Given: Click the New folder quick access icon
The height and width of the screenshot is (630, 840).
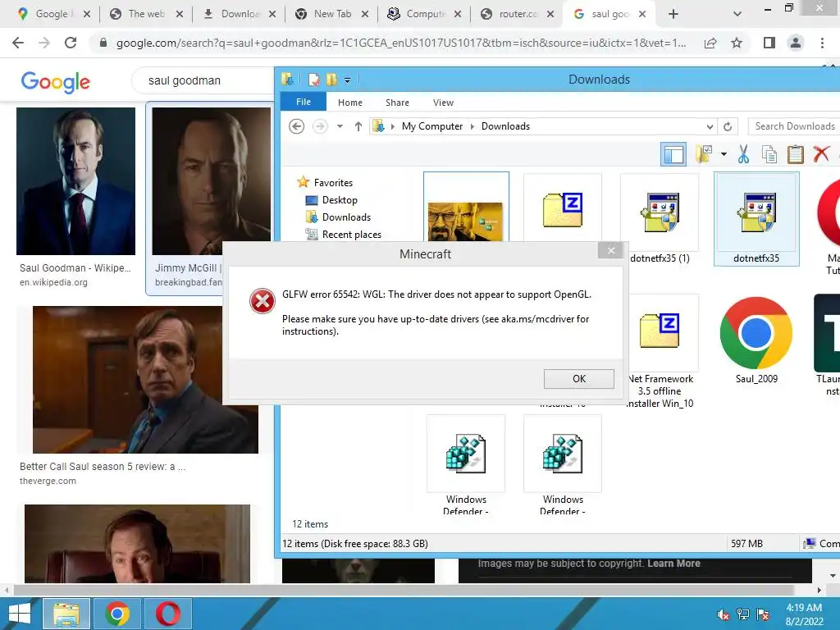Looking at the screenshot, I should (331, 80).
